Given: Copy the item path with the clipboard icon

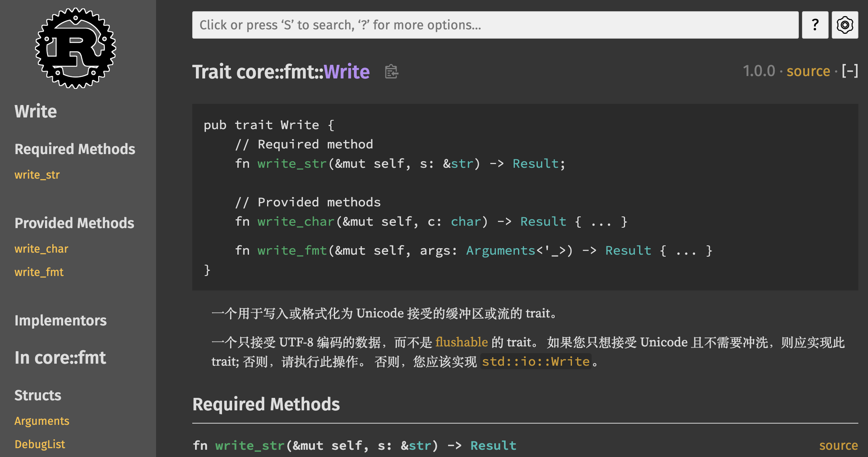Looking at the screenshot, I should pos(391,72).
